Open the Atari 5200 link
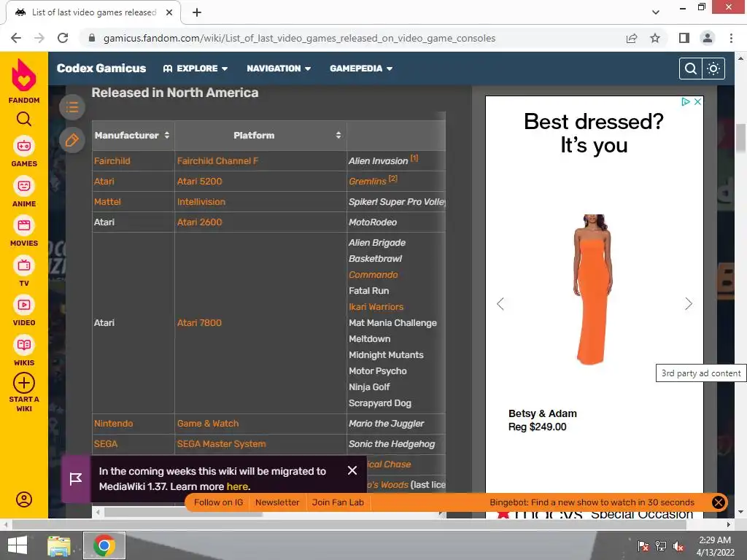747x560 pixels. [x=200, y=182]
